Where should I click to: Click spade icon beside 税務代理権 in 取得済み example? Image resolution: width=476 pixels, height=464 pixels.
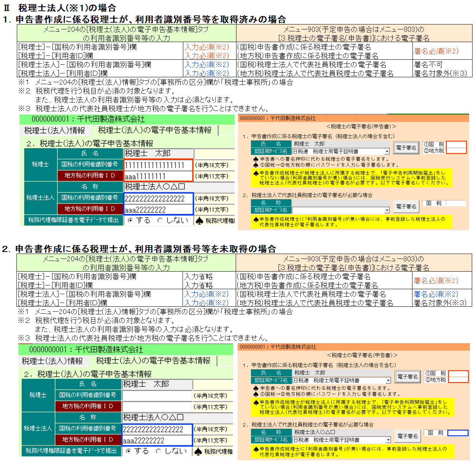click(199, 221)
